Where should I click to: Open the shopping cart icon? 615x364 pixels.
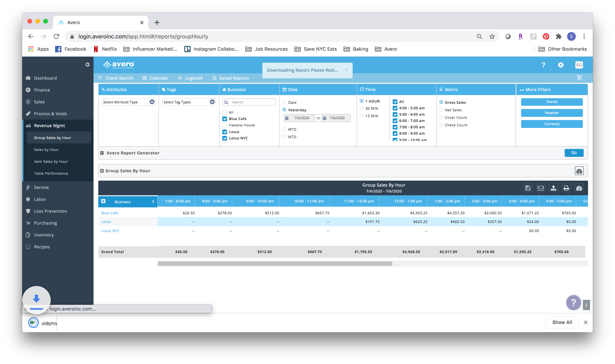(x=579, y=78)
